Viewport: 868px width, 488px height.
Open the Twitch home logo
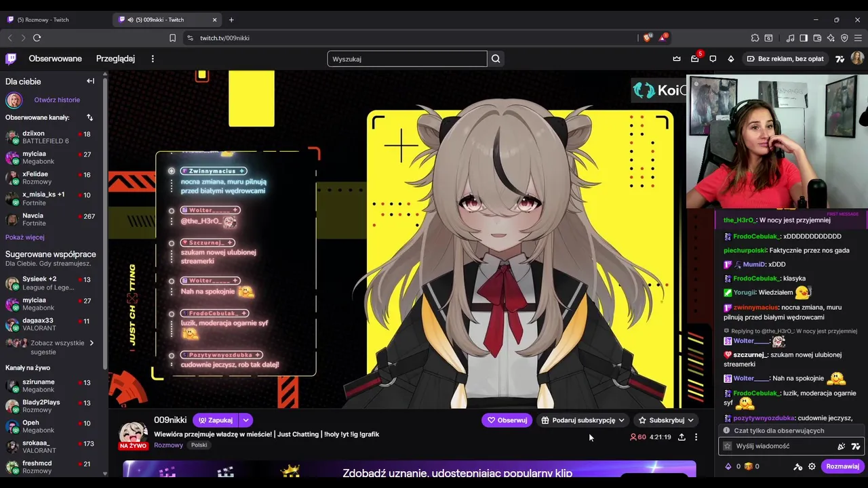tap(11, 59)
